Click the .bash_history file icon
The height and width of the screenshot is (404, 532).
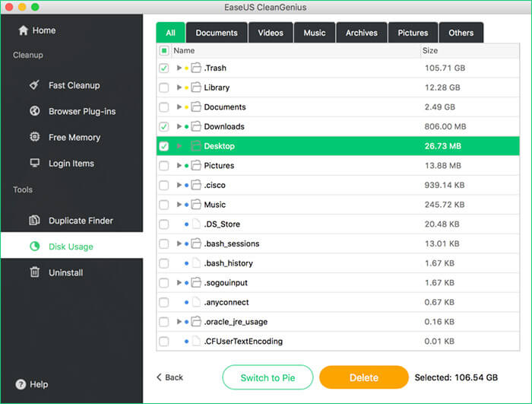click(196, 263)
